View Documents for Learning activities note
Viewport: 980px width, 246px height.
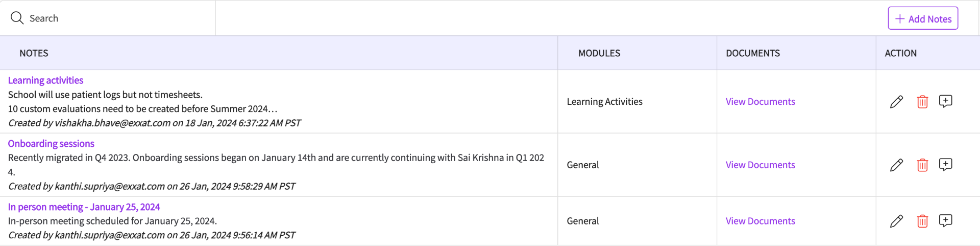pos(760,102)
